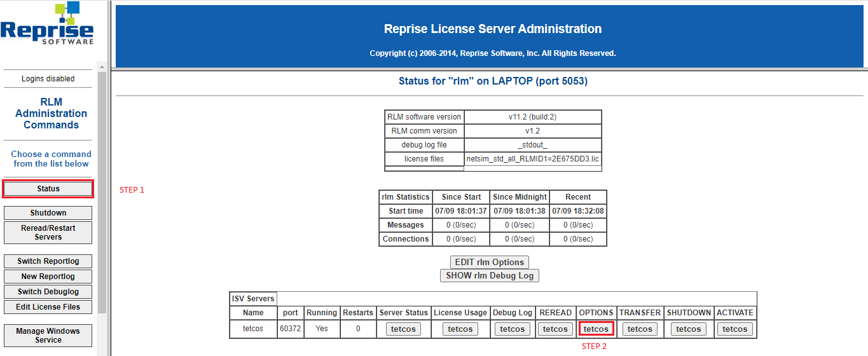
Task: Click the 'RLM comm version' cell
Action: (x=424, y=131)
